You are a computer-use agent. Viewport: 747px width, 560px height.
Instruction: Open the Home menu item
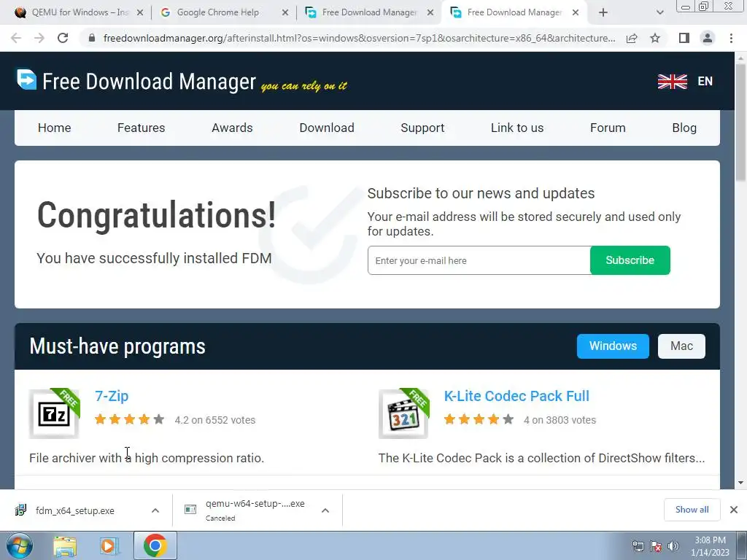pos(54,128)
